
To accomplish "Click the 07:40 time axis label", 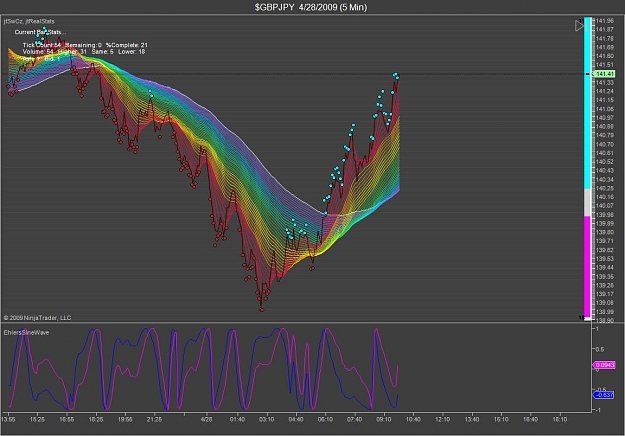I will coord(354,419).
